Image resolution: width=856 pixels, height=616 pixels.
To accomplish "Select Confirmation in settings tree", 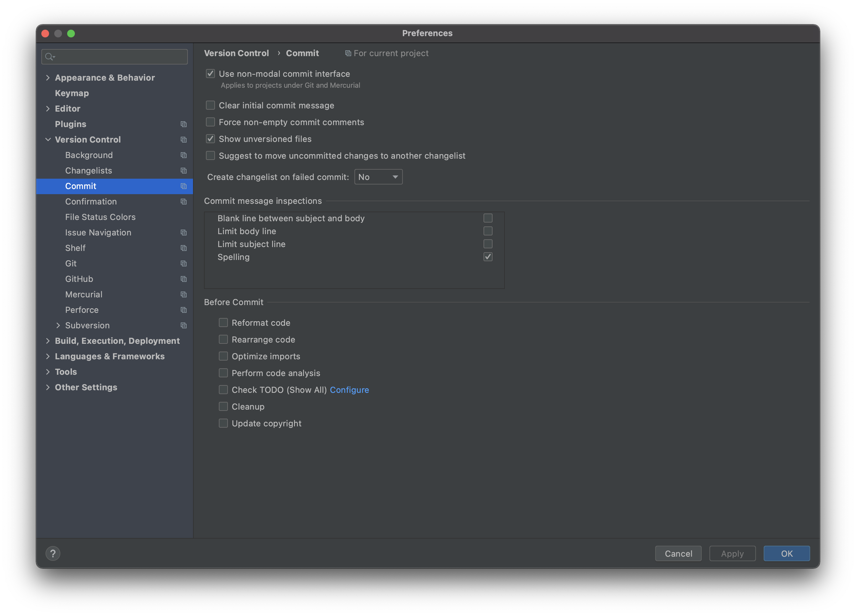I will click(91, 202).
